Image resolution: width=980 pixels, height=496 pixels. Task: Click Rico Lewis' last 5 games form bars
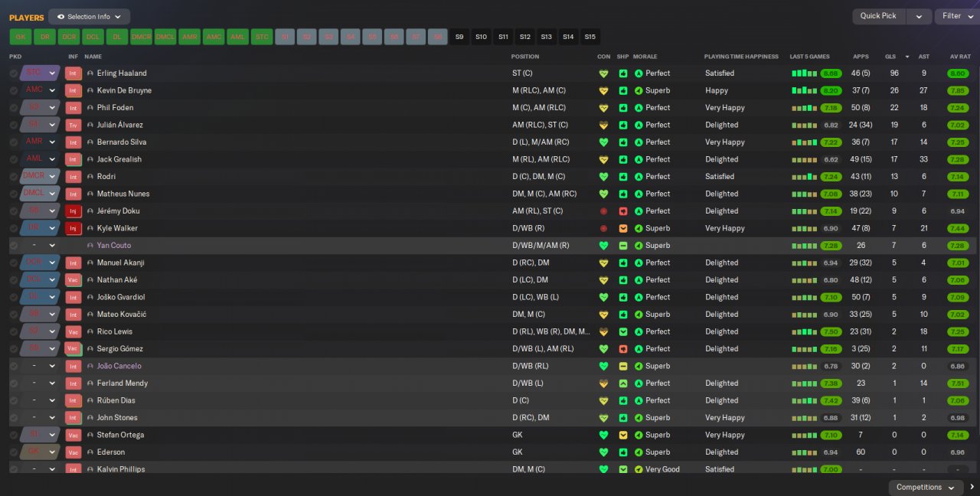[x=804, y=331]
